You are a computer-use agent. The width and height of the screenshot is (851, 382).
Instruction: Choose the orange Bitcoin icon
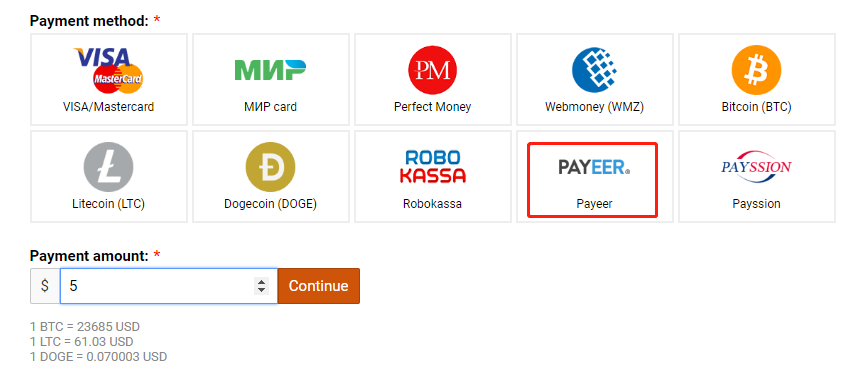point(757,71)
